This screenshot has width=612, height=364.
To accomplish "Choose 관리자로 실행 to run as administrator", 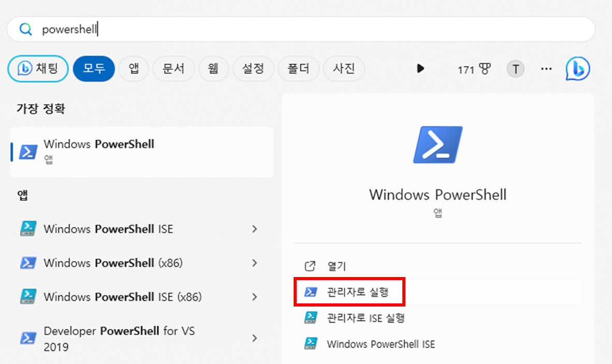I will pos(438,292).
